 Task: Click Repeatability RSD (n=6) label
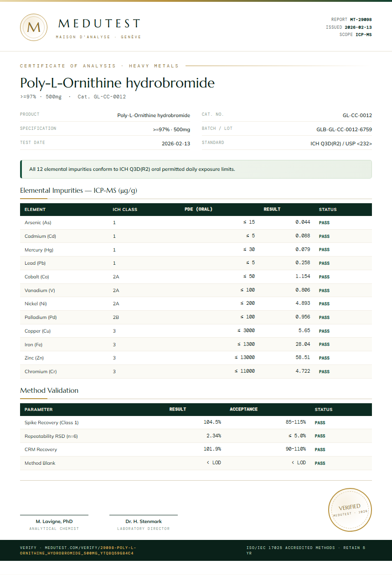pos(51,436)
